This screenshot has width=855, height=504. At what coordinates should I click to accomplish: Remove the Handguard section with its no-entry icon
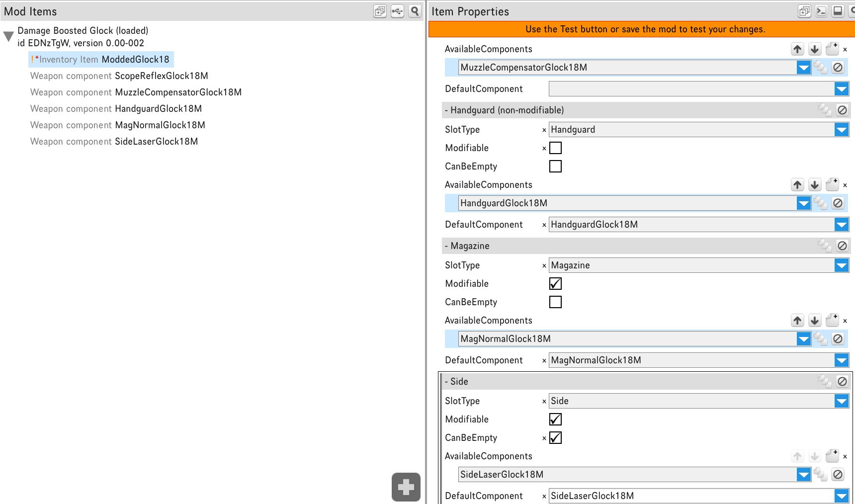pos(842,110)
